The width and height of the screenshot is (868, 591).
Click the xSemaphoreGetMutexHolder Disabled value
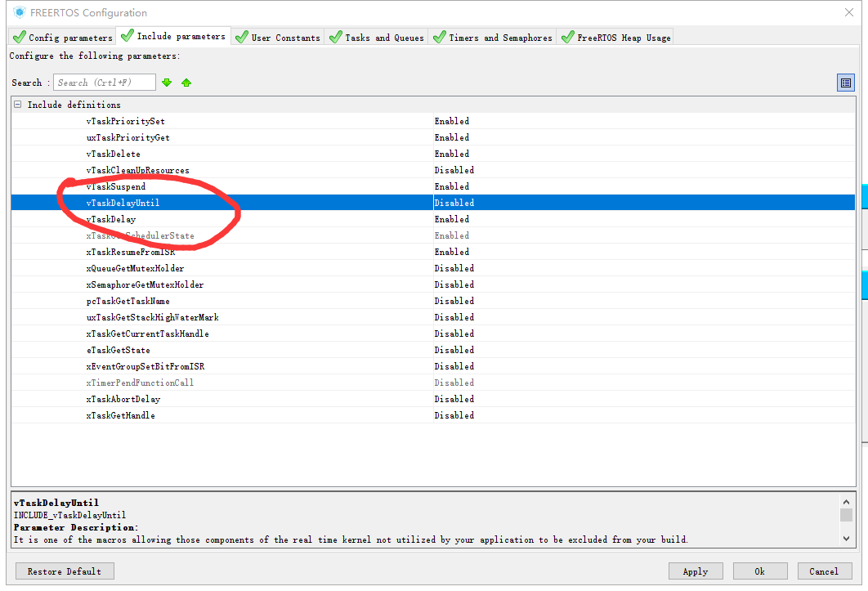click(x=454, y=284)
